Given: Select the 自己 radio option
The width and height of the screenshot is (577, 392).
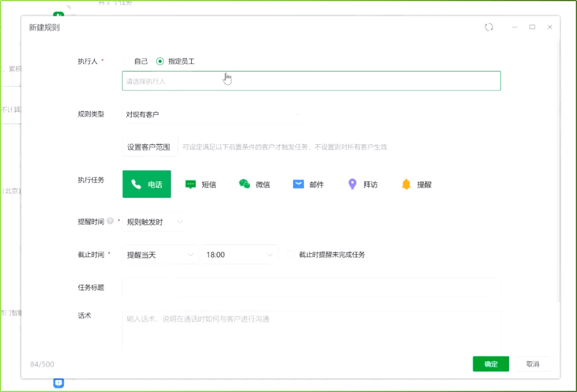Looking at the screenshot, I should tap(125, 61).
